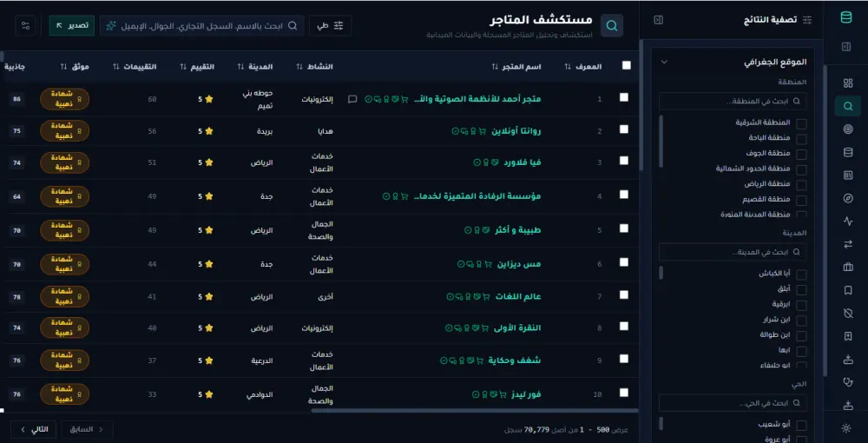Image resolution: width=868 pixels, height=443 pixels.
Task: Open store link متجر أحمد للأنظمة الصوتية
Action: [x=477, y=99]
